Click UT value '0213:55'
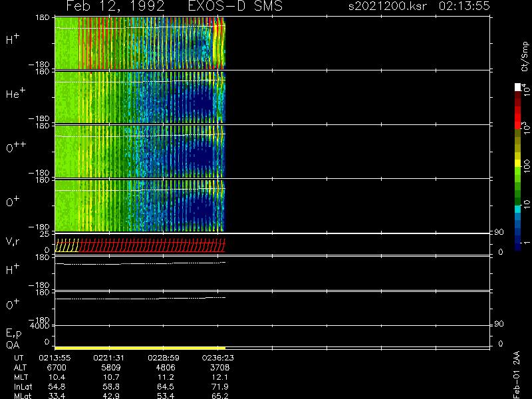Viewport: 532px width, 399px height. [55, 358]
